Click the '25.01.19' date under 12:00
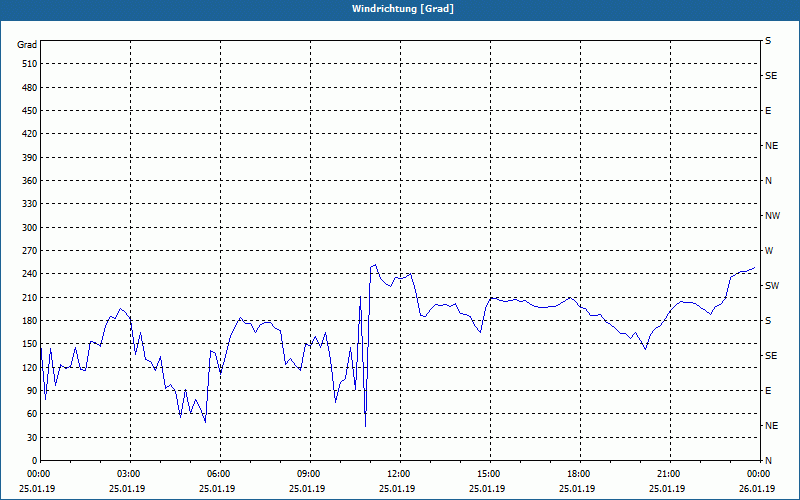800x500 pixels. pos(397,489)
